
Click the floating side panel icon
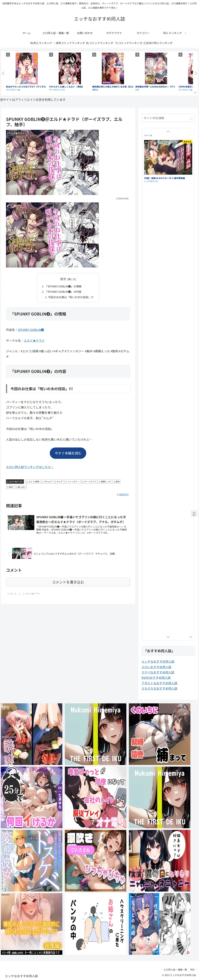click(x=194, y=514)
